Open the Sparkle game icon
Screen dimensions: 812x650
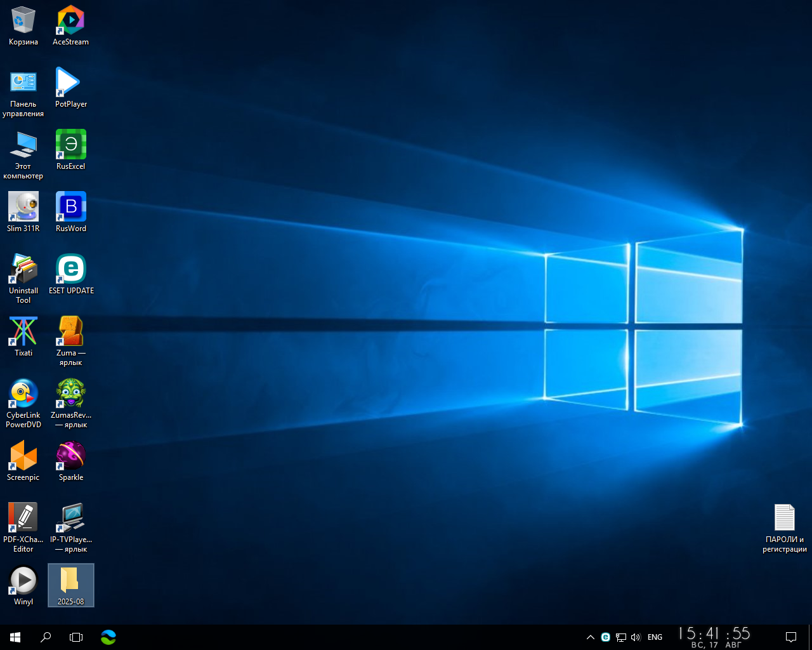click(x=71, y=461)
